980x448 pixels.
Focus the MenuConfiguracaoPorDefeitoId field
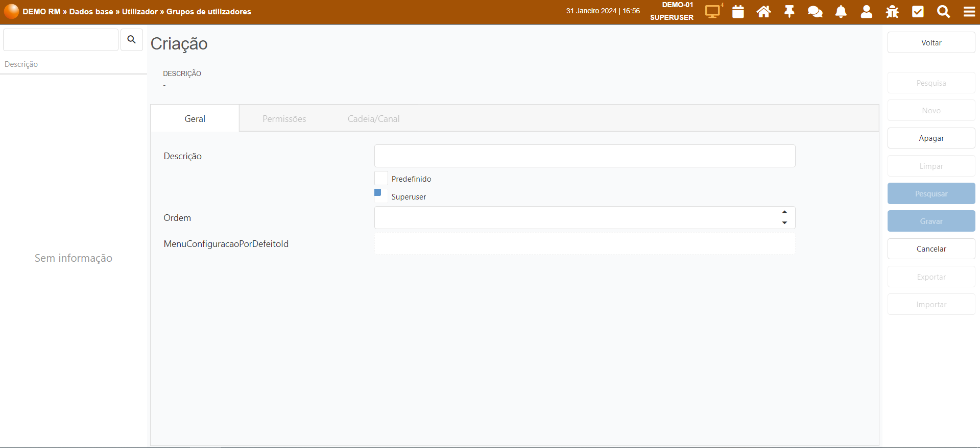(585, 243)
